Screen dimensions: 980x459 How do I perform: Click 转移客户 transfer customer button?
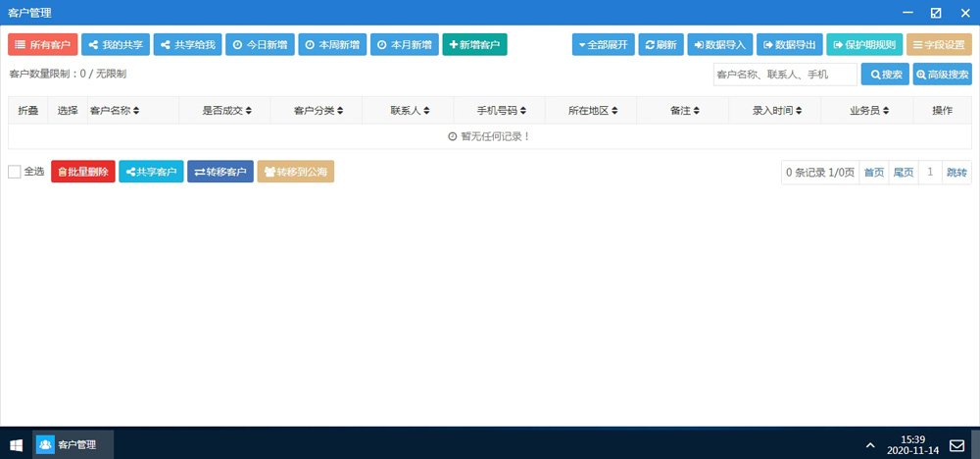220,172
